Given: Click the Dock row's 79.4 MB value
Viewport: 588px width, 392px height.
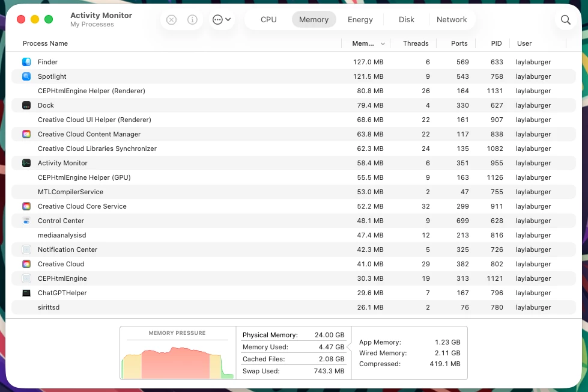Looking at the screenshot, I should 370,105.
